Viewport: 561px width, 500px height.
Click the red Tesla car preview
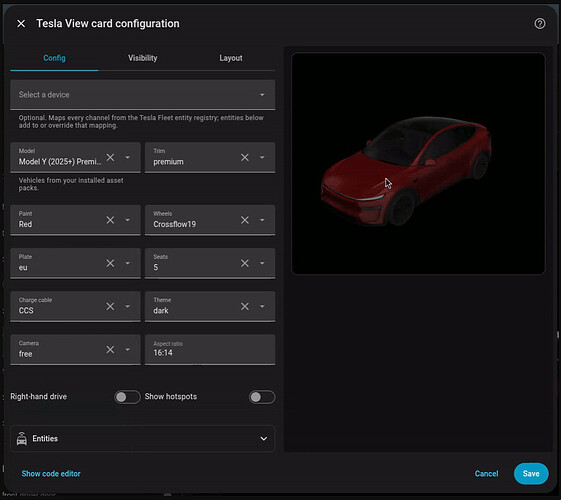tap(406, 171)
